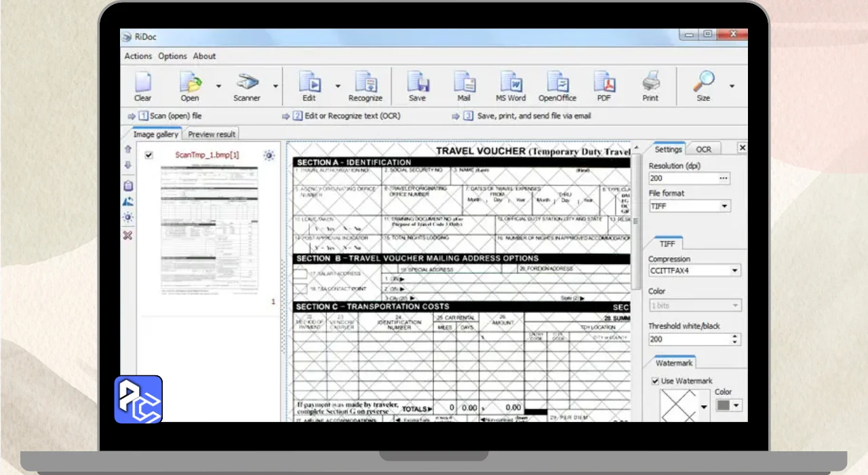Uncheck the Use Watermark checkbox

[x=655, y=381]
